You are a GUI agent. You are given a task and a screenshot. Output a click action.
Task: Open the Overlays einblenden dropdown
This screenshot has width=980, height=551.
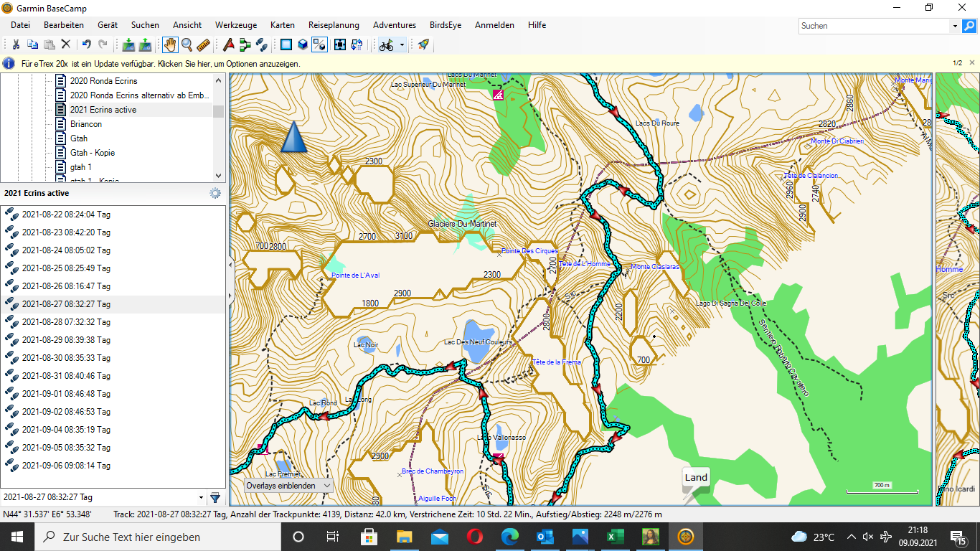pos(289,485)
